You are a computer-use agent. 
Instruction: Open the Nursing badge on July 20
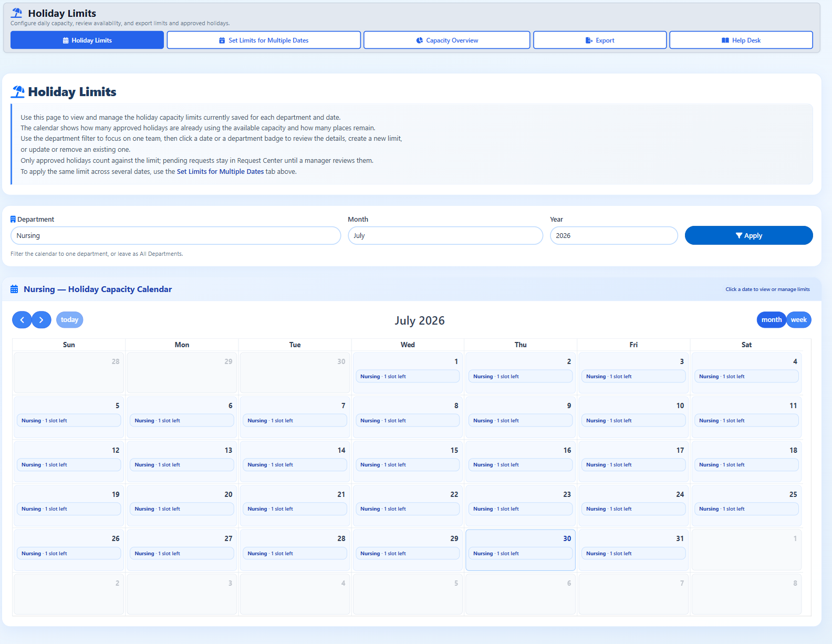tap(182, 509)
